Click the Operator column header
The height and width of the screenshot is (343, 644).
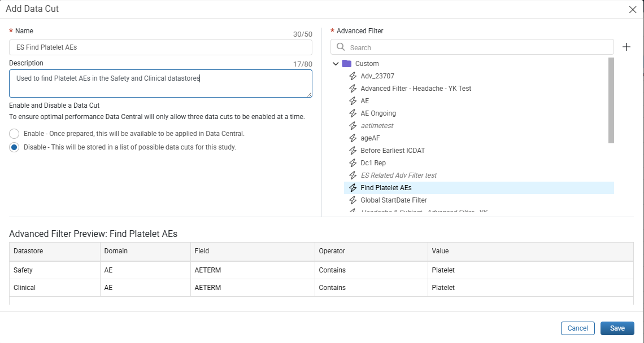click(x=371, y=251)
